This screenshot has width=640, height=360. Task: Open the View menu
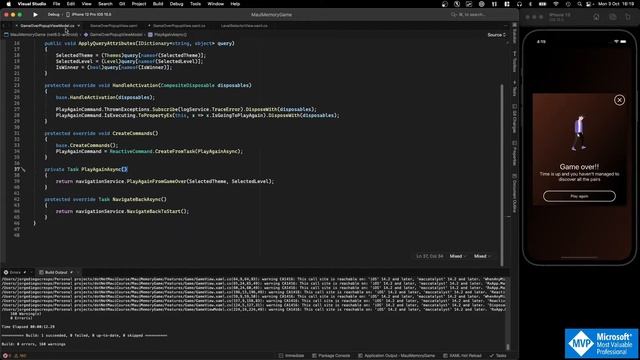pos(87,4)
